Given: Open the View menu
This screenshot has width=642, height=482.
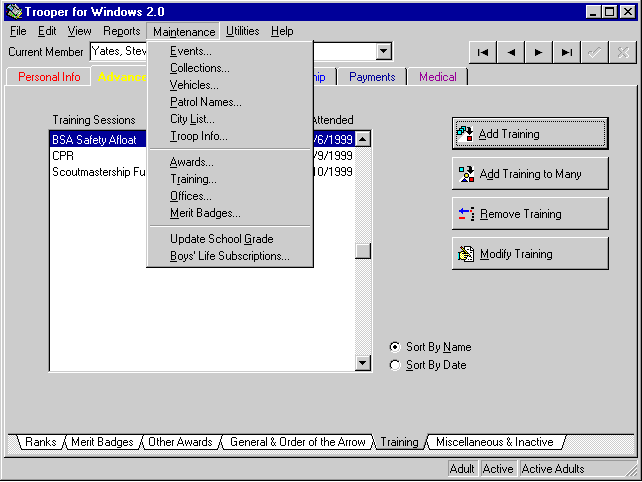Looking at the screenshot, I should [79, 31].
